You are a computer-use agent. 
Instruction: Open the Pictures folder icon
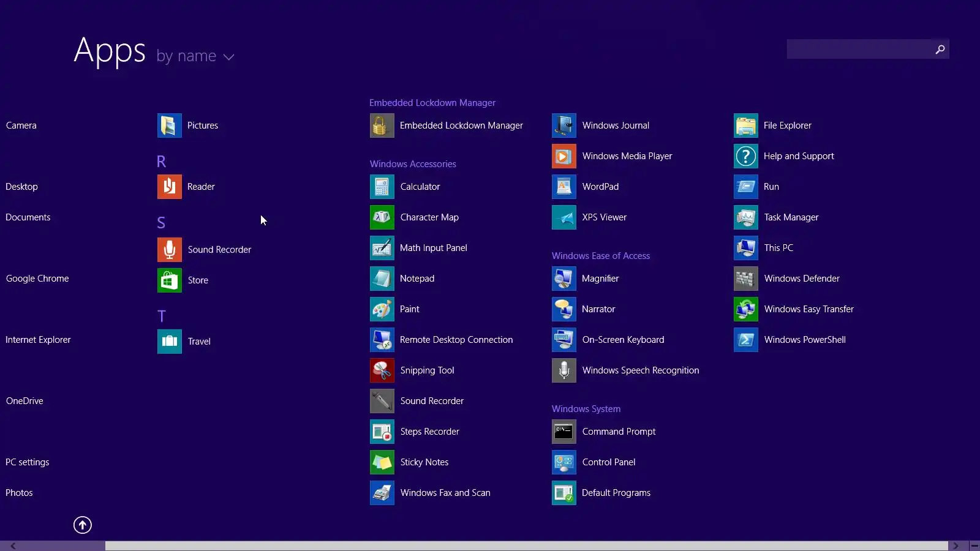click(x=170, y=126)
